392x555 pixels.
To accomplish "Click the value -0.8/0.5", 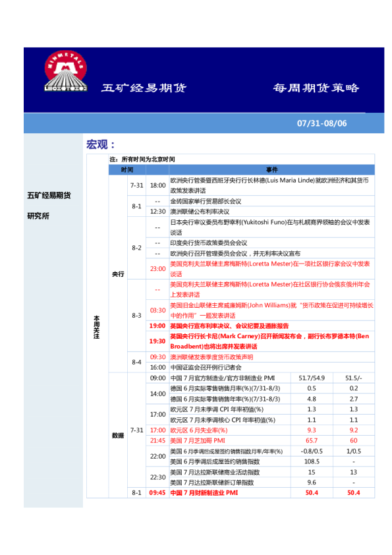I will point(312,452).
